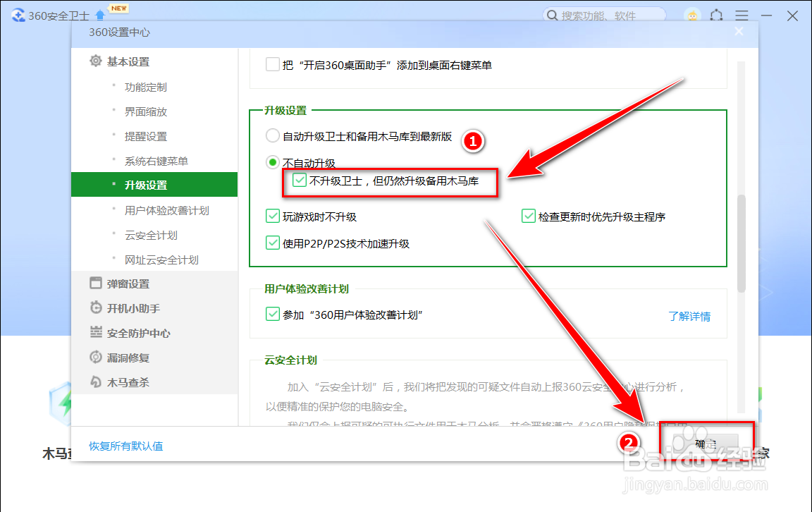Click the 360安全卫士 logo icon
This screenshot has width=812, height=512.
[18, 16]
